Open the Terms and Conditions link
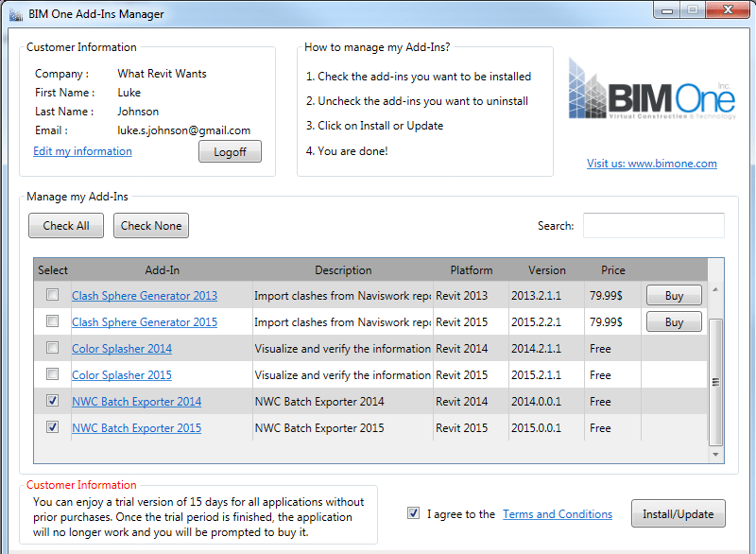 click(x=558, y=513)
